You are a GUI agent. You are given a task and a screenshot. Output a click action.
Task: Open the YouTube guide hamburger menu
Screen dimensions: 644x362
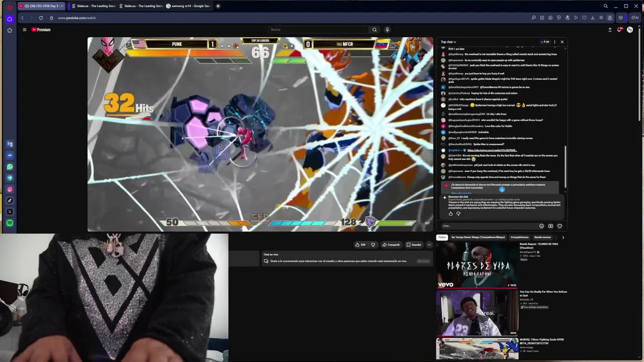coord(24,30)
